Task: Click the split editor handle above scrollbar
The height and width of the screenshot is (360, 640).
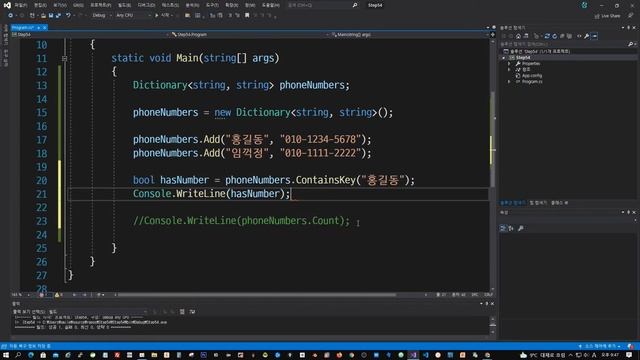Action: point(493,35)
